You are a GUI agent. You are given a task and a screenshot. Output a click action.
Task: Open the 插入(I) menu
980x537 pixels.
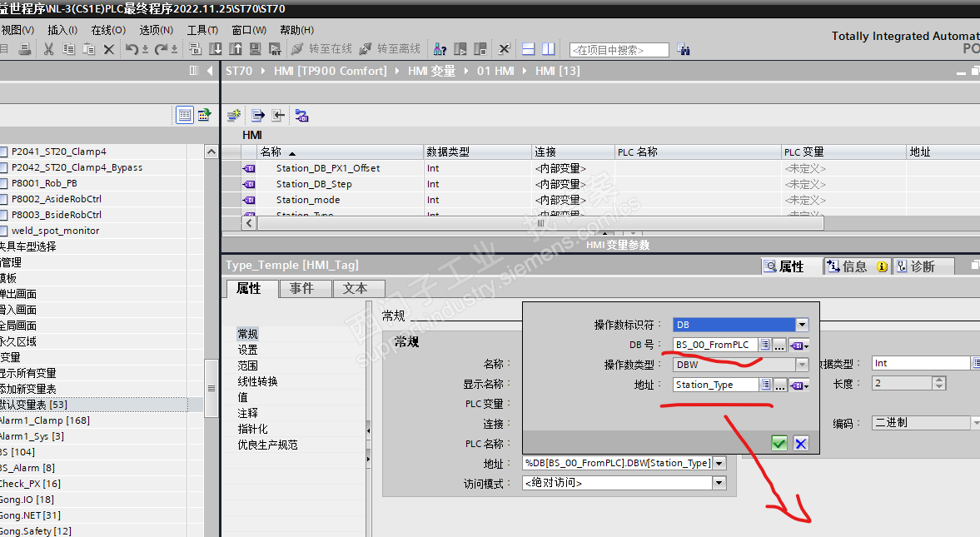(62, 30)
